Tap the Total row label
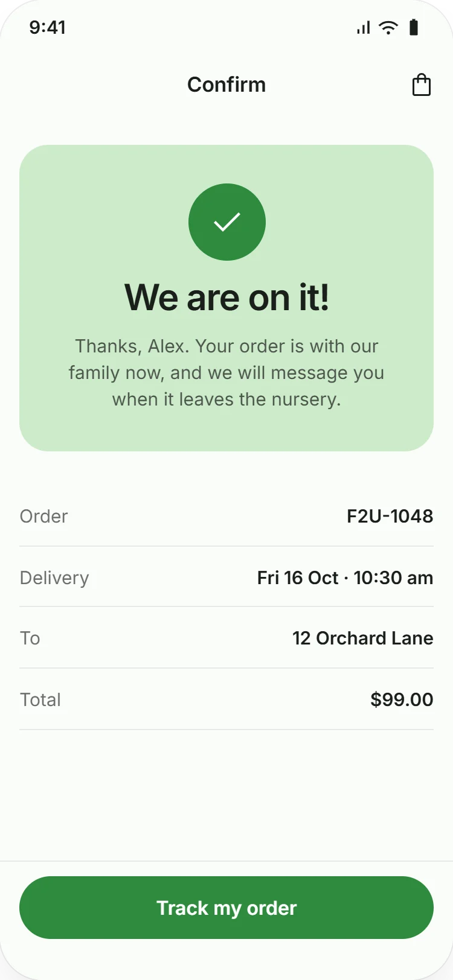This screenshot has height=980, width=453. coord(40,699)
